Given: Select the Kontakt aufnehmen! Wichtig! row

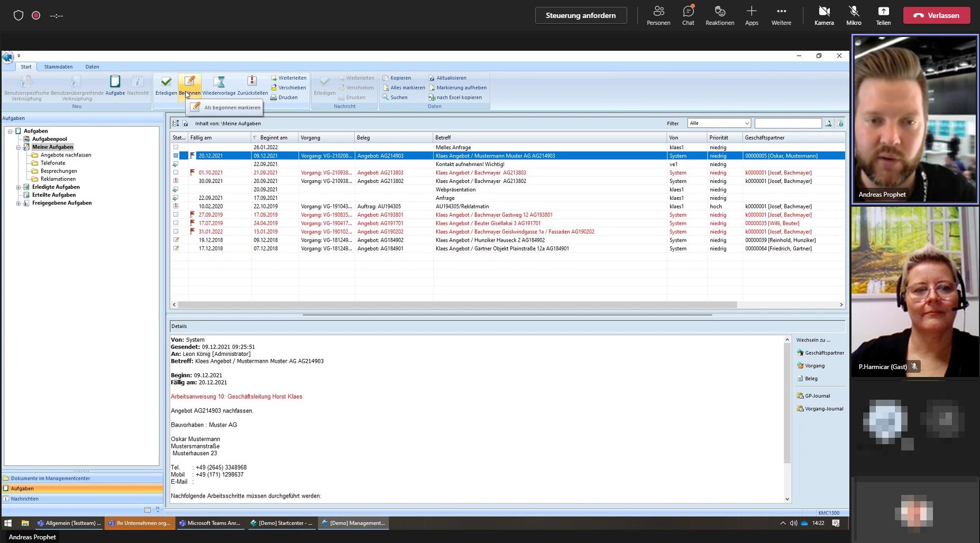Looking at the screenshot, I should tap(508, 164).
